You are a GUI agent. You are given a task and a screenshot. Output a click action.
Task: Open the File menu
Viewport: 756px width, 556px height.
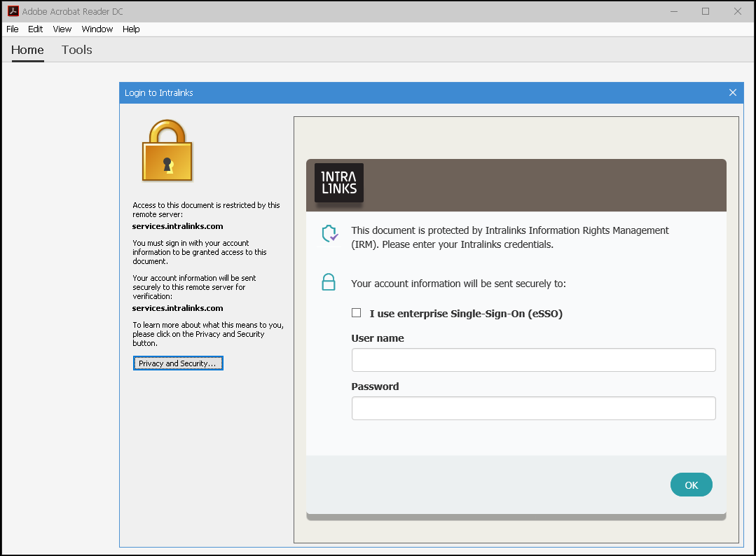pyautogui.click(x=13, y=29)
